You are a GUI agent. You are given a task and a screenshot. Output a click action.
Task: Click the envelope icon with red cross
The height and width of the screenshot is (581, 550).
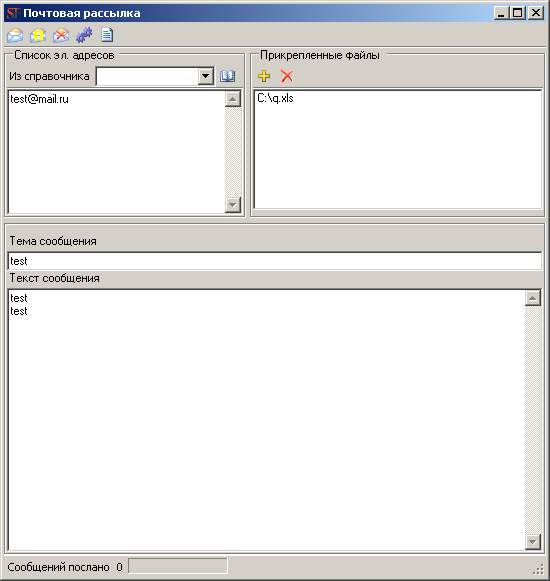[61, 36]
